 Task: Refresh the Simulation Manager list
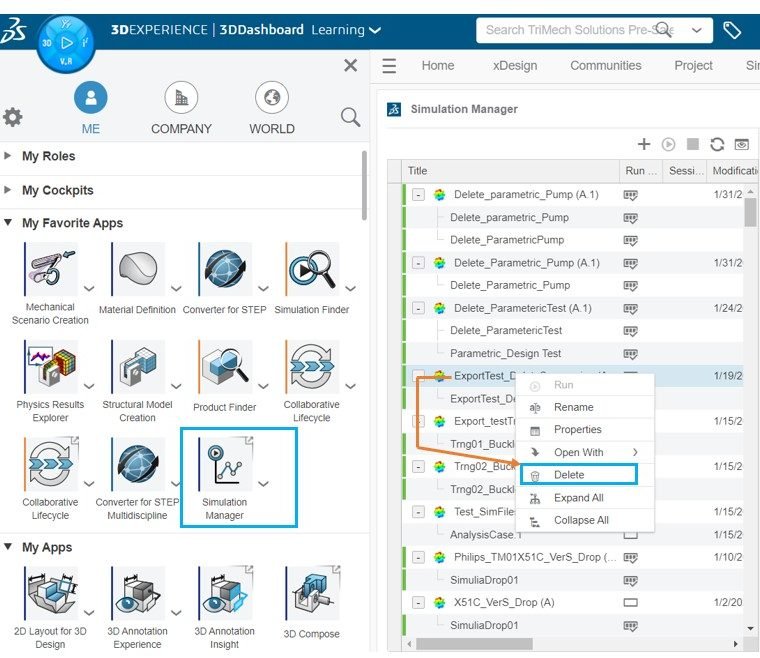coord(717,144)
